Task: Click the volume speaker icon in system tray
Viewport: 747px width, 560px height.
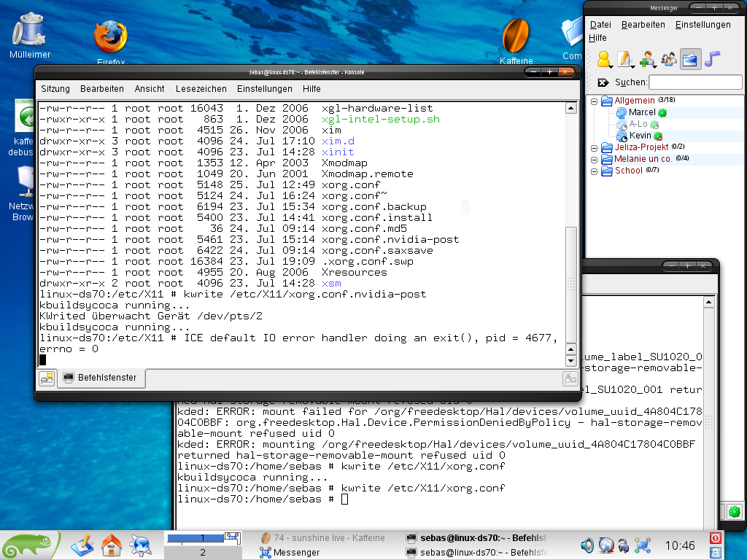Action: pyautogui.click(x=587, y=545)
